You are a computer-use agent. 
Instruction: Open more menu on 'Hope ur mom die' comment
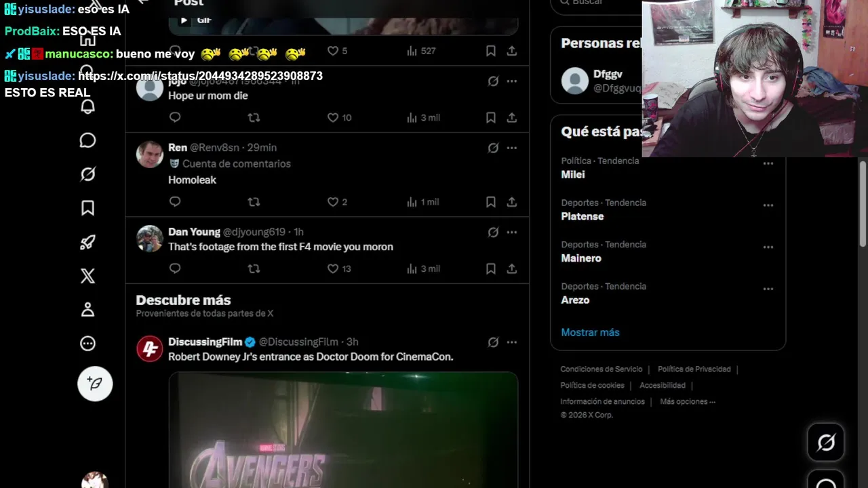coord(512,81)
